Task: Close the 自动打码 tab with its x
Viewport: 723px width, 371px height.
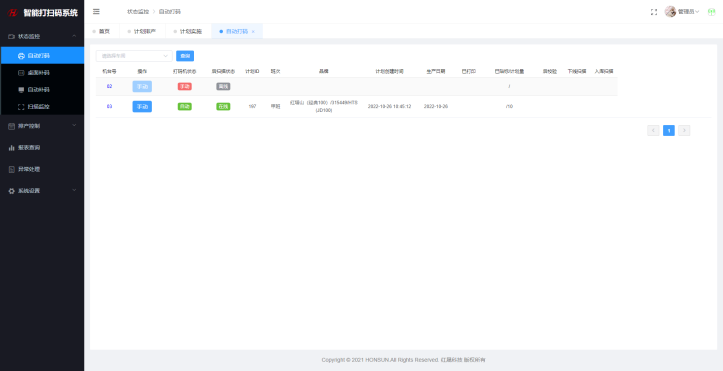Action: 253,31
